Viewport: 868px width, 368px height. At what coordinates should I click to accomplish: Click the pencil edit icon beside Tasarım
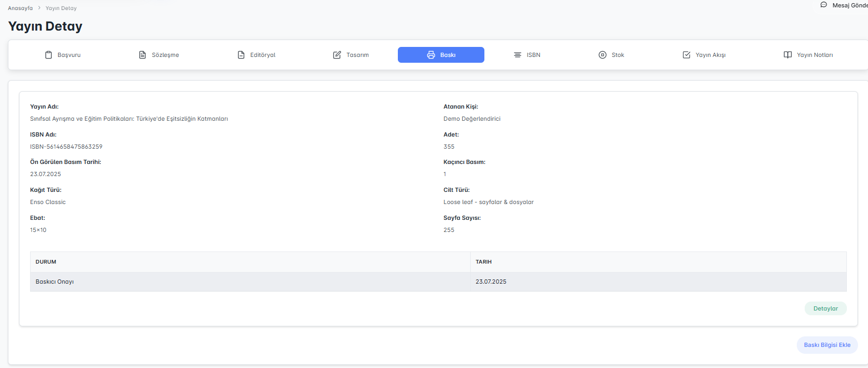pos(337,55)
